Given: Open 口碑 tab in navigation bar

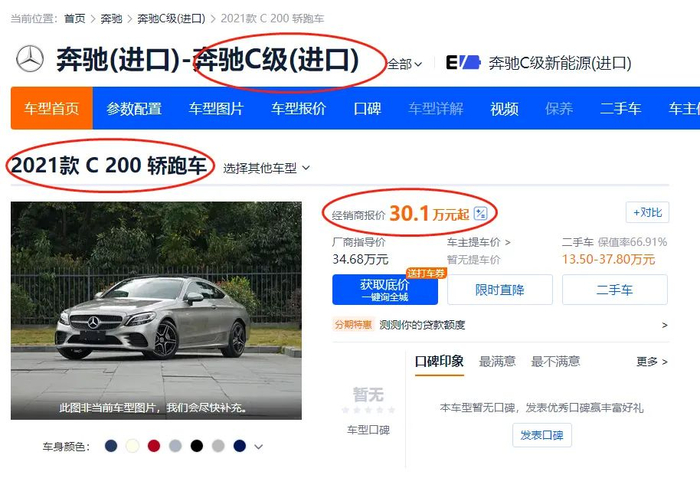Looking at the screenshot, I should (367, 109).
